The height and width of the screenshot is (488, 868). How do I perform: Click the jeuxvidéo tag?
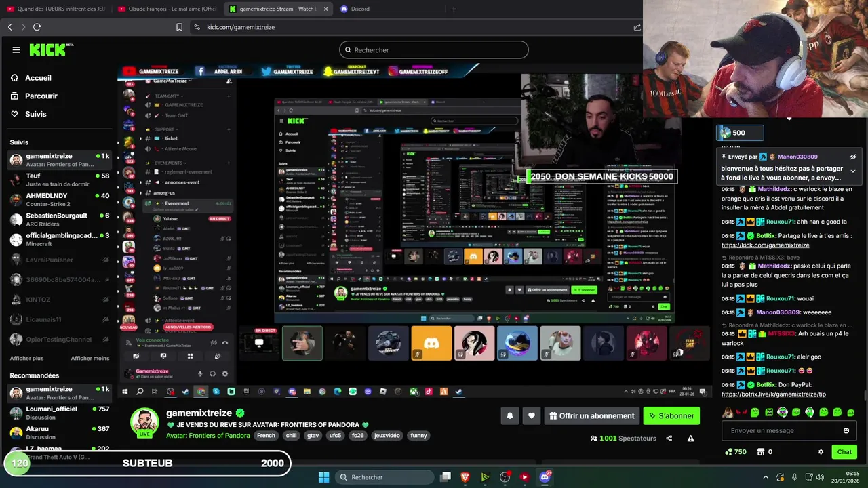click(x=387, y=435)
